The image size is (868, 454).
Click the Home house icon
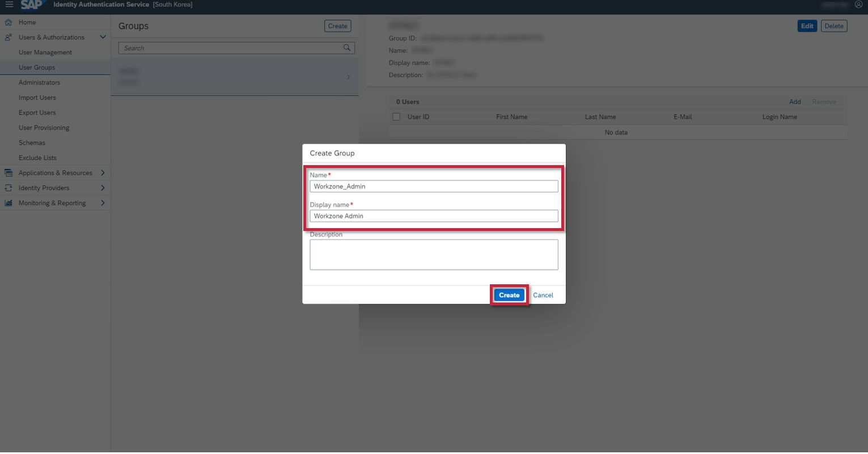8,22
